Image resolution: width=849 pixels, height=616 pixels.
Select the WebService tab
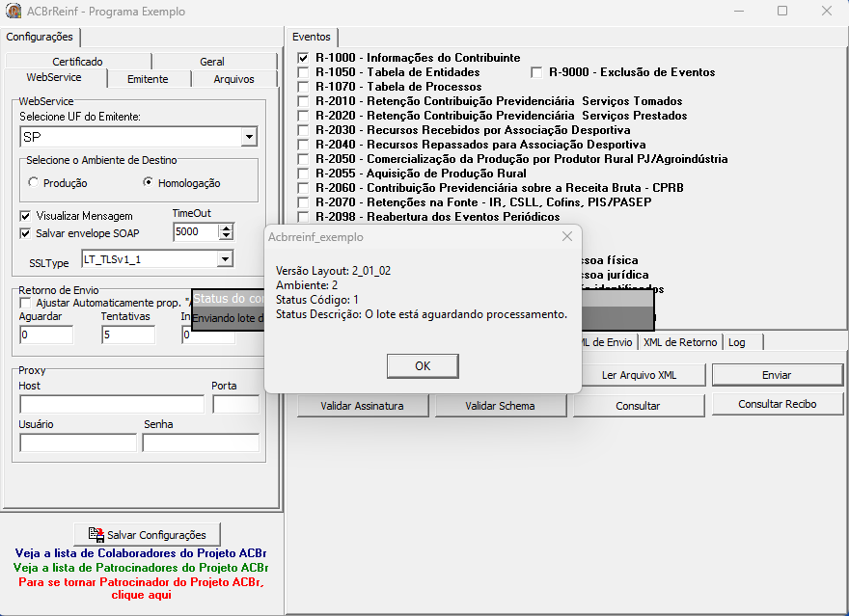click(x=54, y=77)
